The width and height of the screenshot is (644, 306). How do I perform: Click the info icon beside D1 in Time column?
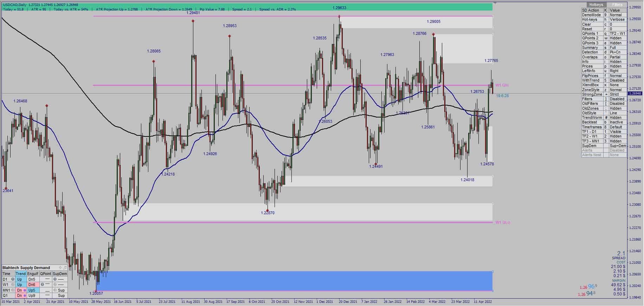click(13, 279)
